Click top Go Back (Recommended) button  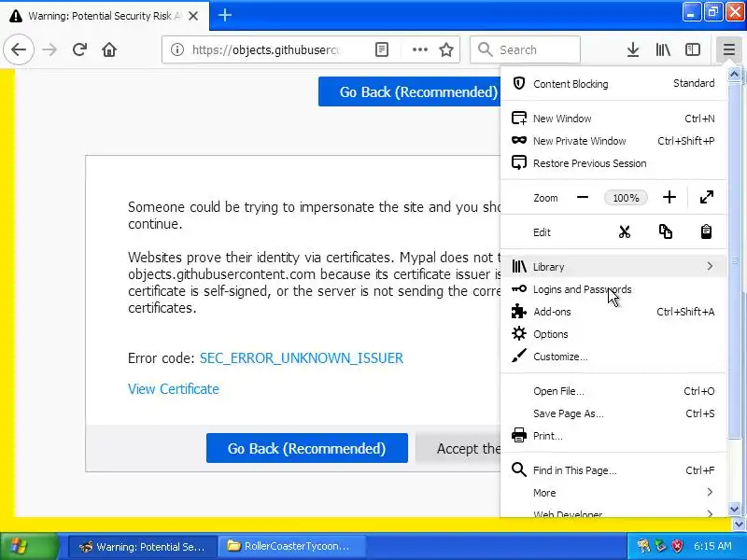(x=409, y=91)
